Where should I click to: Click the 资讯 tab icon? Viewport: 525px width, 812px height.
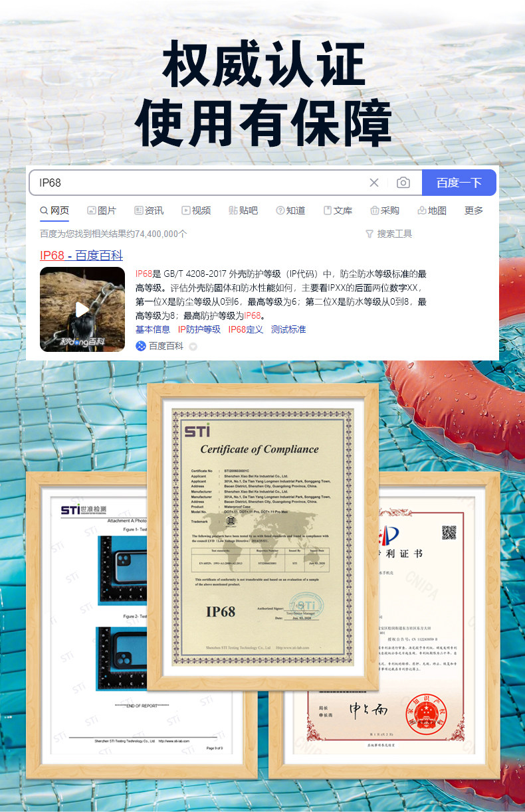(x=138, y=210)
